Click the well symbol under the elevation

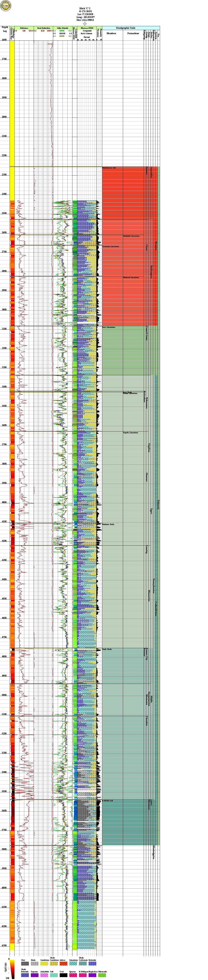[x=85, y=24]
